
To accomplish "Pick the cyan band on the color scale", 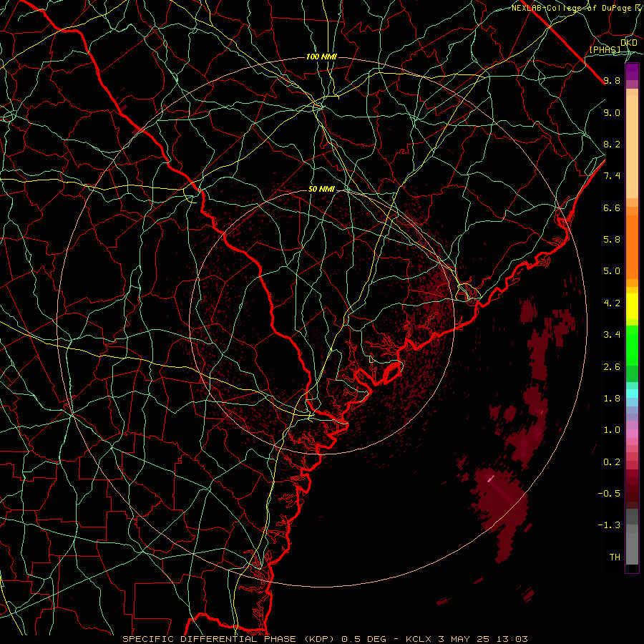I will tap(632, 393).
